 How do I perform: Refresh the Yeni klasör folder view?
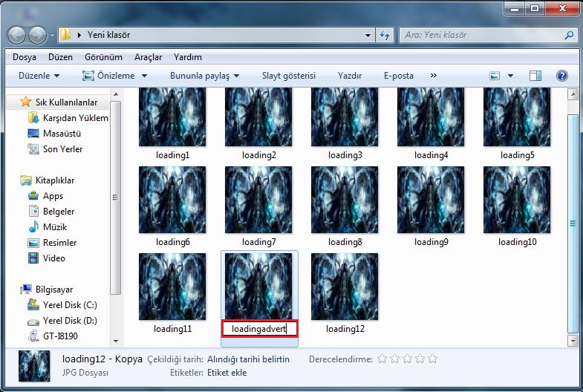pyautogui.click(x=385, y=36)
